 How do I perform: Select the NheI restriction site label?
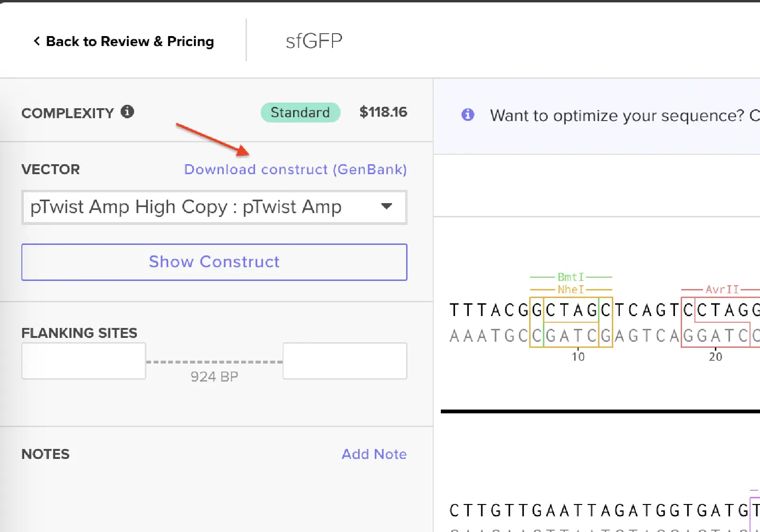click(570, 289)
